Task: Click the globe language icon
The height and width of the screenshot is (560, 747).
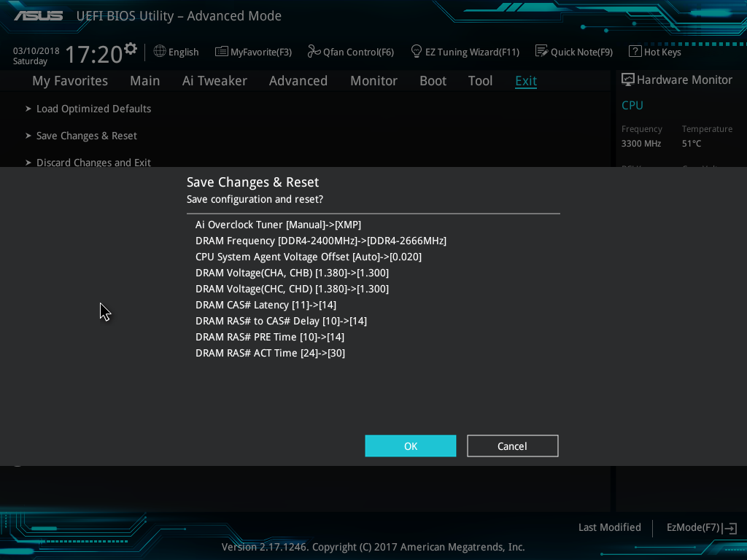Action: tap(160, 52)
